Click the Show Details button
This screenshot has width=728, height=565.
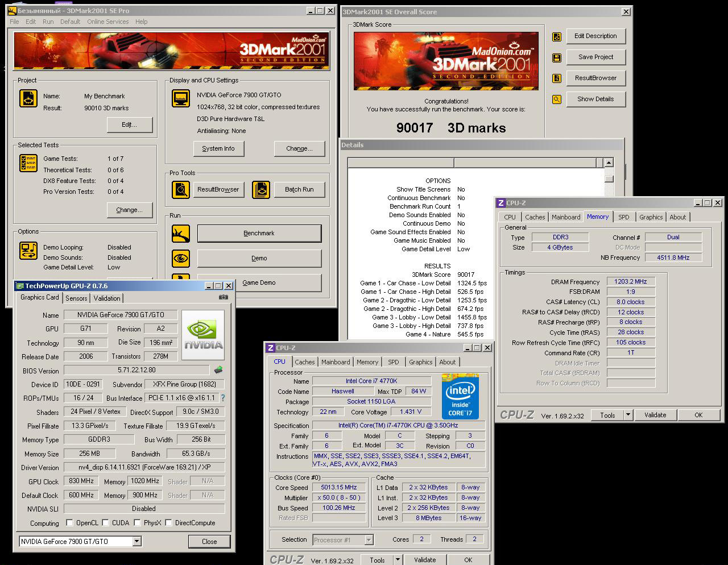pos(596,99)
